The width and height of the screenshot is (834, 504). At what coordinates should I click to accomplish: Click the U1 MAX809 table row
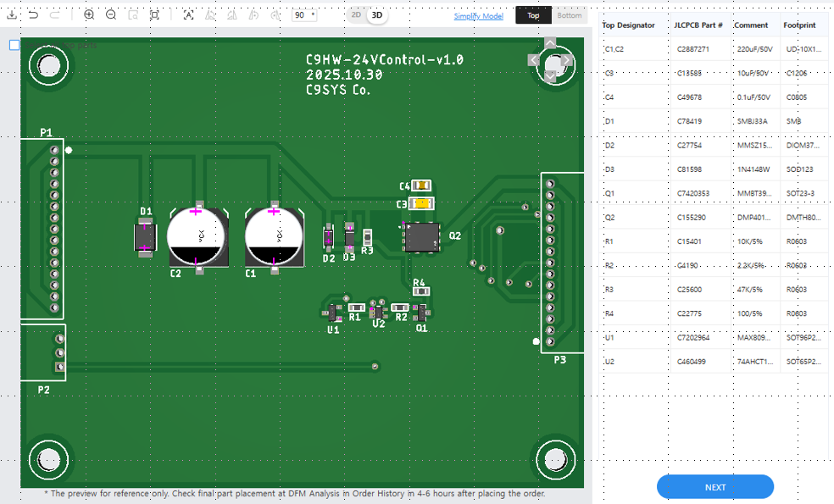coord(714,338)
